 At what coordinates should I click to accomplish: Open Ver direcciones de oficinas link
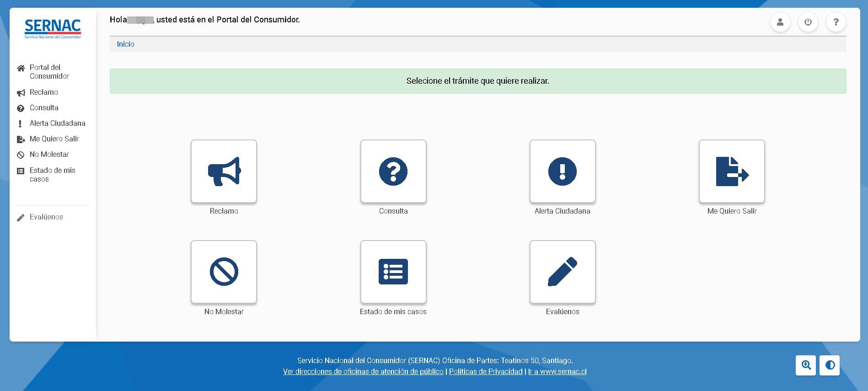click(363, 371)
